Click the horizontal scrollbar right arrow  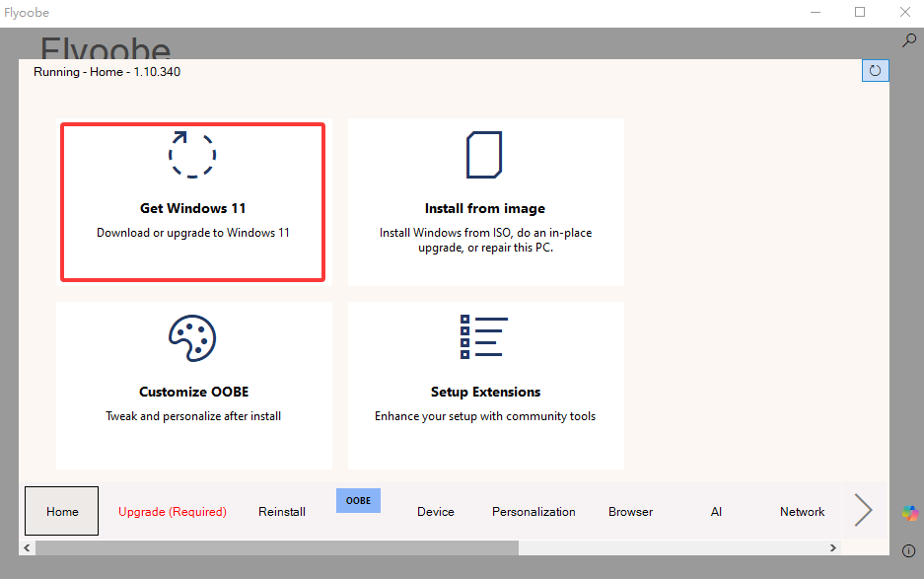833,547
